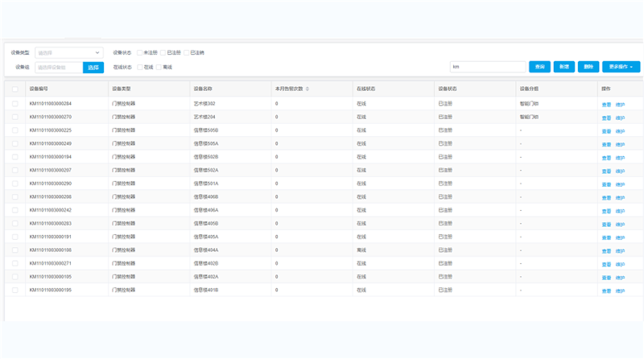644x359 pixels.
Task: Select the row checkbox for KM11011003000284
Action: (x=15, y=104)
